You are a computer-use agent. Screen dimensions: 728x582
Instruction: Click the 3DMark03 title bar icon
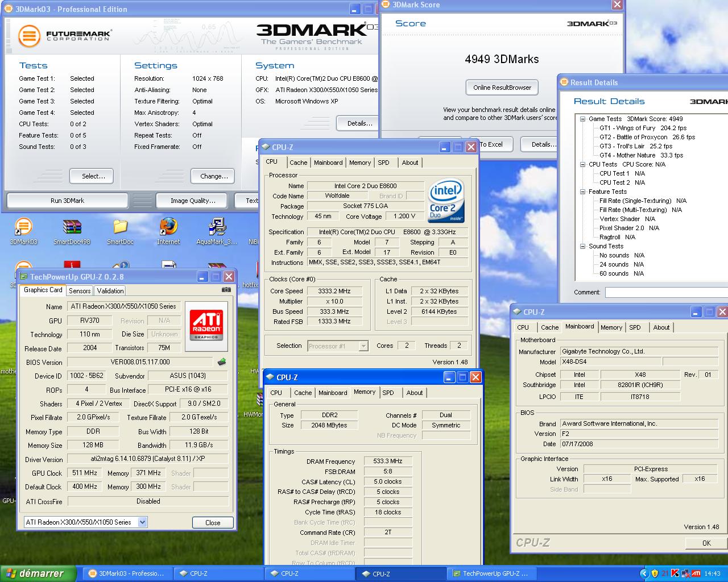(8, 9)
